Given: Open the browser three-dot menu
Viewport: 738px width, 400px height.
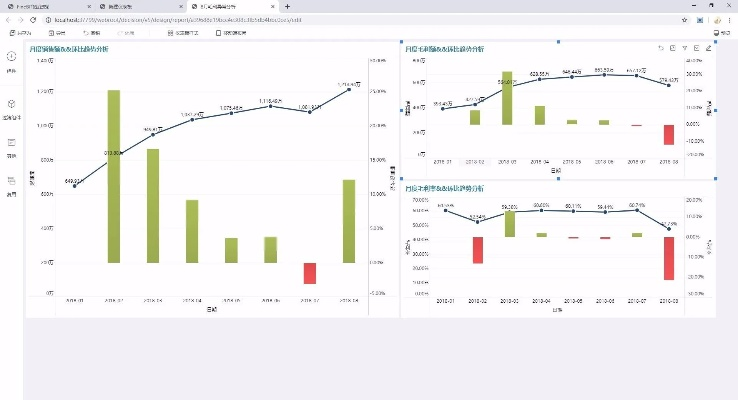Looking at the screenshot, I should pos(727,19).
